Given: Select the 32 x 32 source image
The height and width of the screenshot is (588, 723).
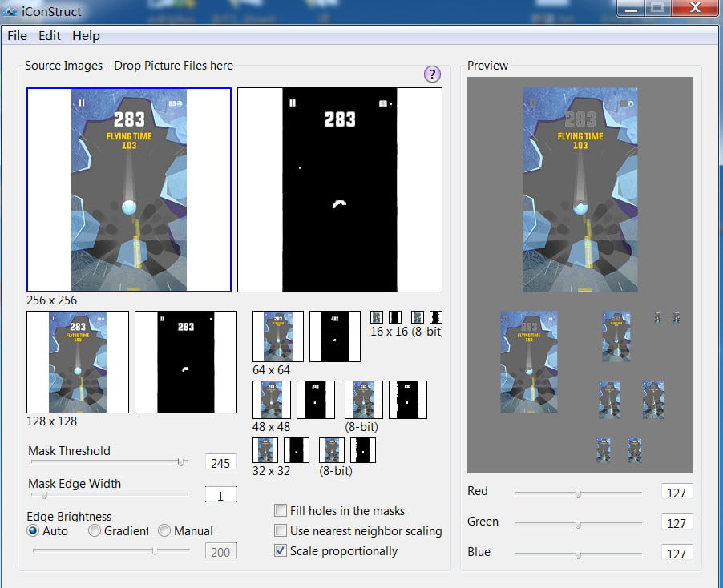Looking at the screenshot, I should click(x=265, y=450).
